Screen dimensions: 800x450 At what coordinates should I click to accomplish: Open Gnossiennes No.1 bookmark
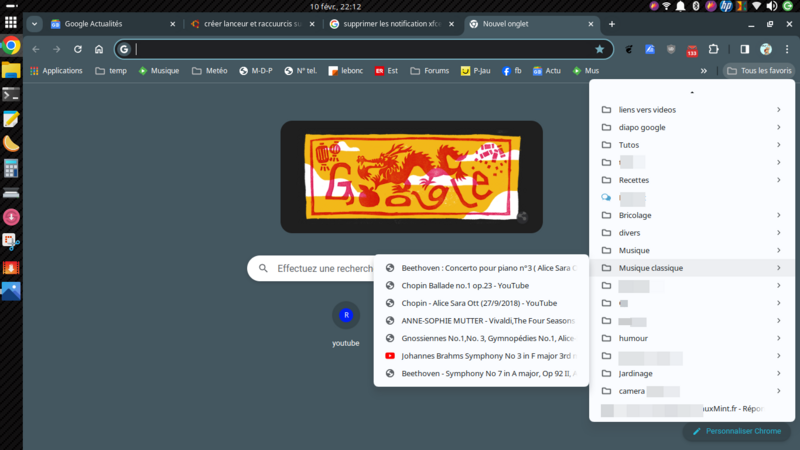pos(481,338)
